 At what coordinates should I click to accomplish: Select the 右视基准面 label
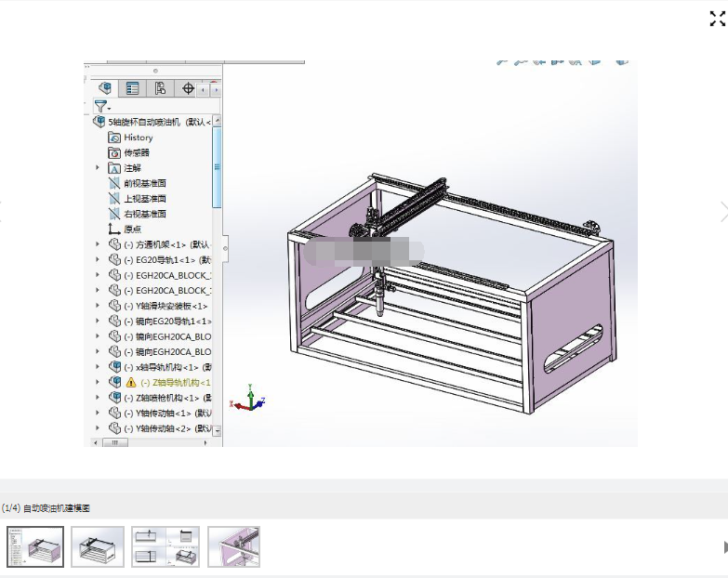145,214
